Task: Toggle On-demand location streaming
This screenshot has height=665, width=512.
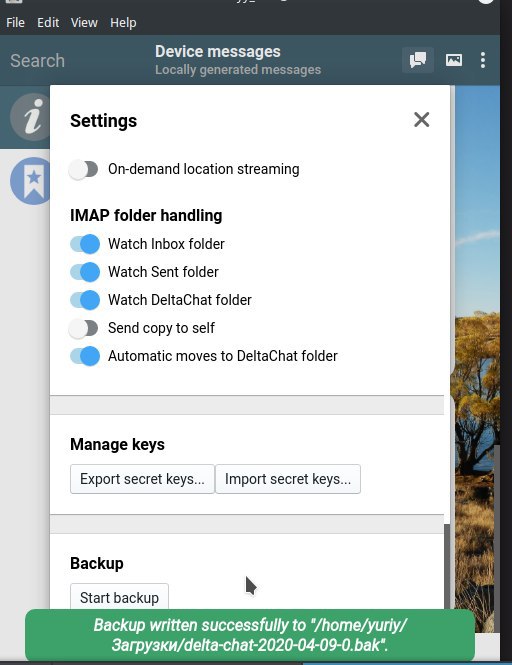Action: tap(84, 169)
